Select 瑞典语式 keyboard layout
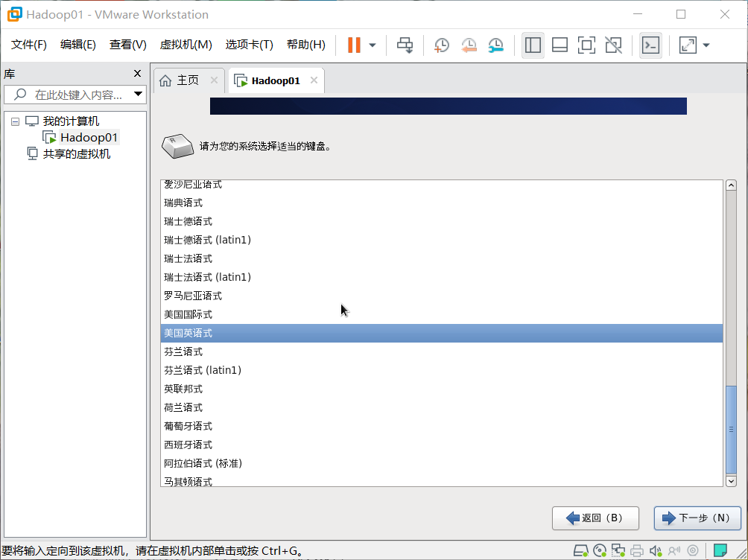Image resolution: width=748 pixels, height=560 pixels. 442,203
